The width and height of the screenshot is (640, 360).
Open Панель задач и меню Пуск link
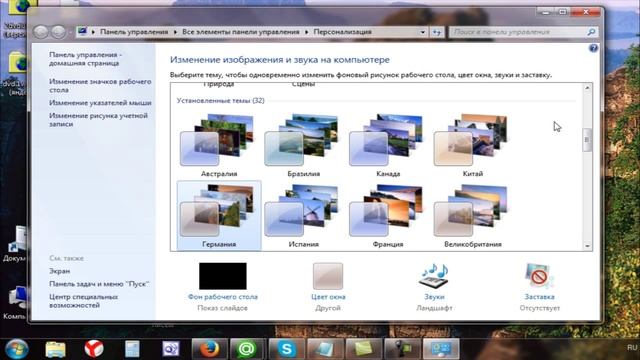100,284
